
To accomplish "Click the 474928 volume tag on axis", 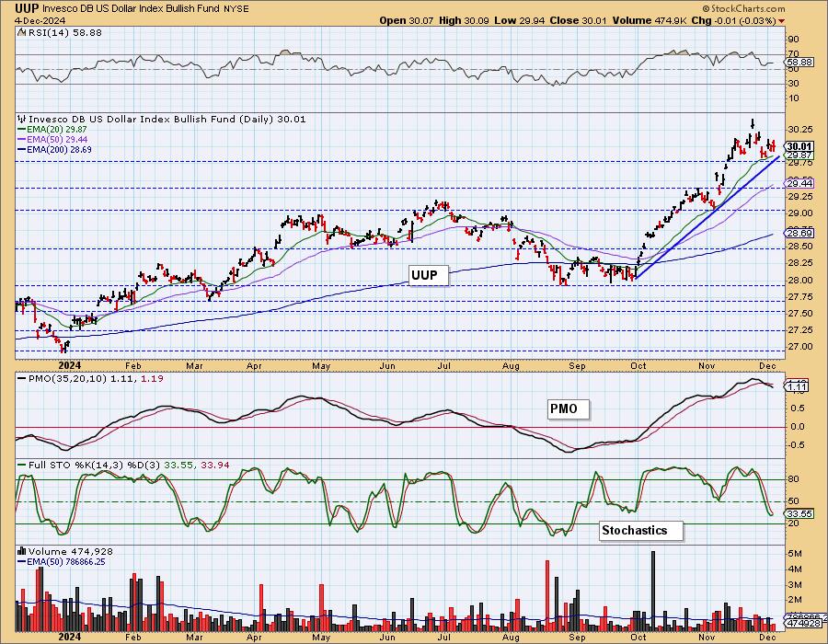I will pos(803,624).
